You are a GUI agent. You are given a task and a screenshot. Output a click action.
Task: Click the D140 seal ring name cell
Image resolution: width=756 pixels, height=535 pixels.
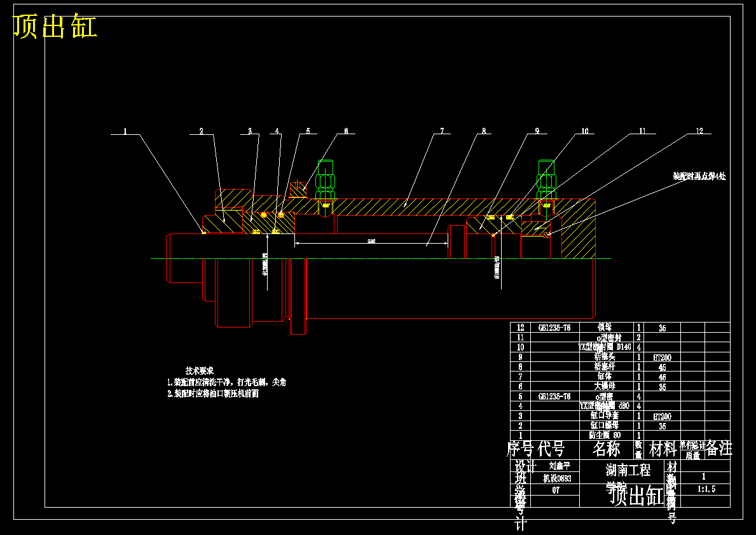(605, 347)
